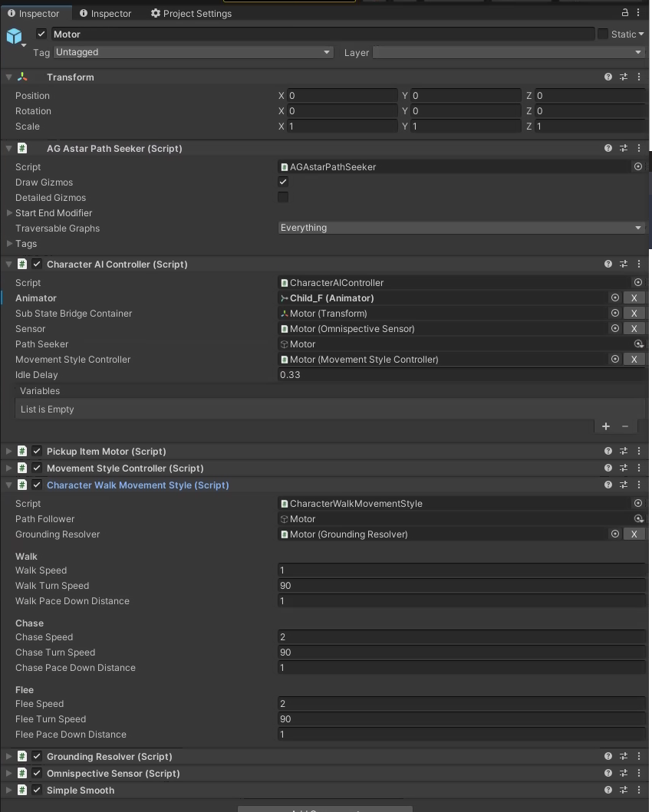Click the gear icon next to Project Settings
The width and height of the screenshot is (652, 812).
(x=155, y=13)
